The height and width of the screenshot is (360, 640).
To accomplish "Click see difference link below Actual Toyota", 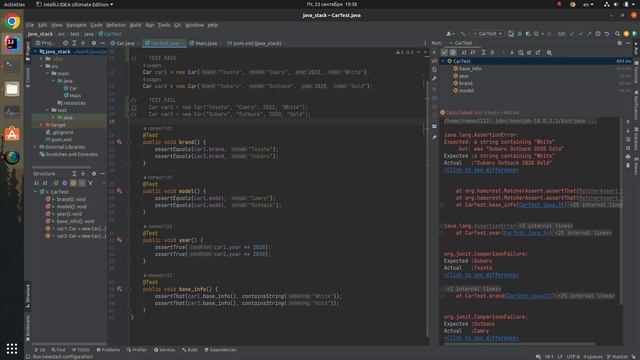I will coord(482,275).
